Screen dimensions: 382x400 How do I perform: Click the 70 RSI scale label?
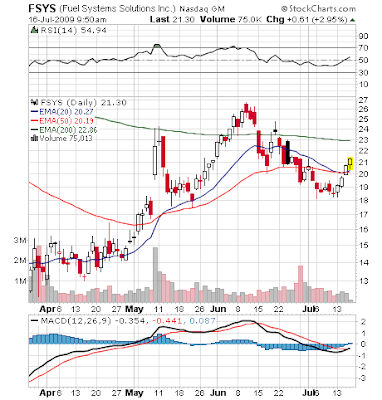(x=363, y=48)
